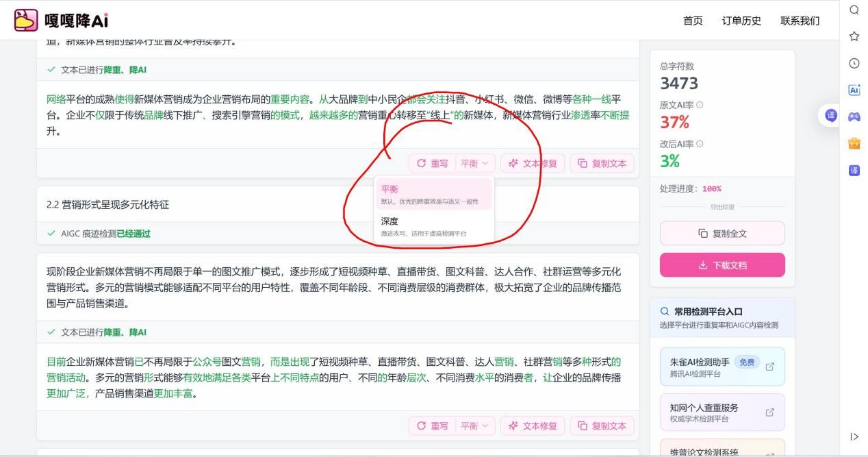The height and width of the screenshot is (457, 868).
Task: Open 平衡 mode dropdown under bottom paragraph
Action: (474, 426)
